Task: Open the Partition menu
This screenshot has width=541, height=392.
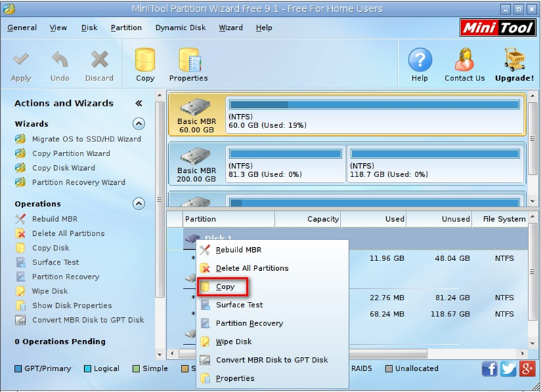Action: coord(126,27)
